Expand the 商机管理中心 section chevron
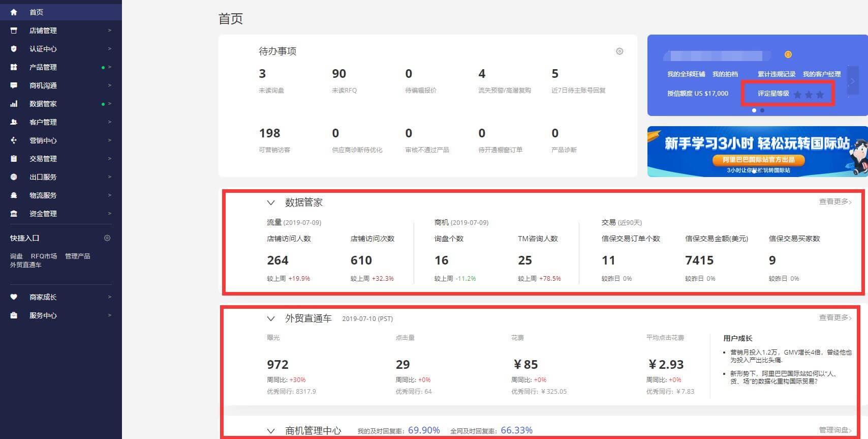The image size is (868, 439). tap(271, 431)
